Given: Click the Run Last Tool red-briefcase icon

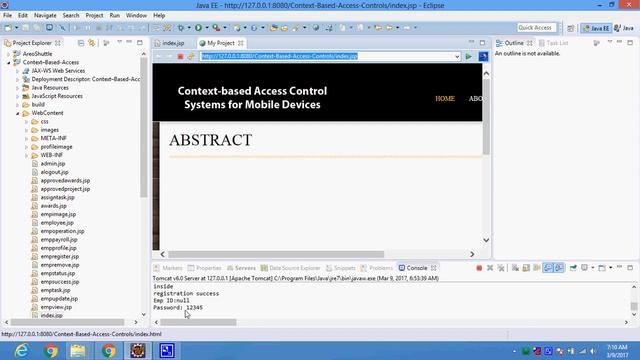Looking at the screenshot, I should [216, 27].
